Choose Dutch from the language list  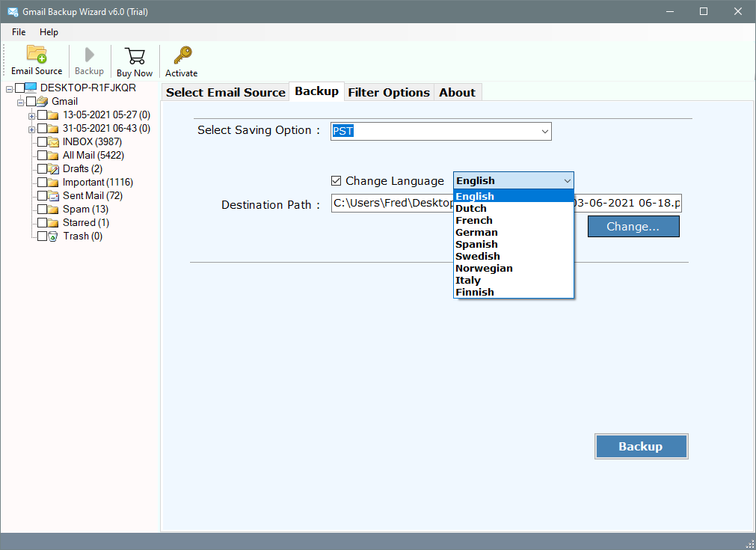click(514, 209)
